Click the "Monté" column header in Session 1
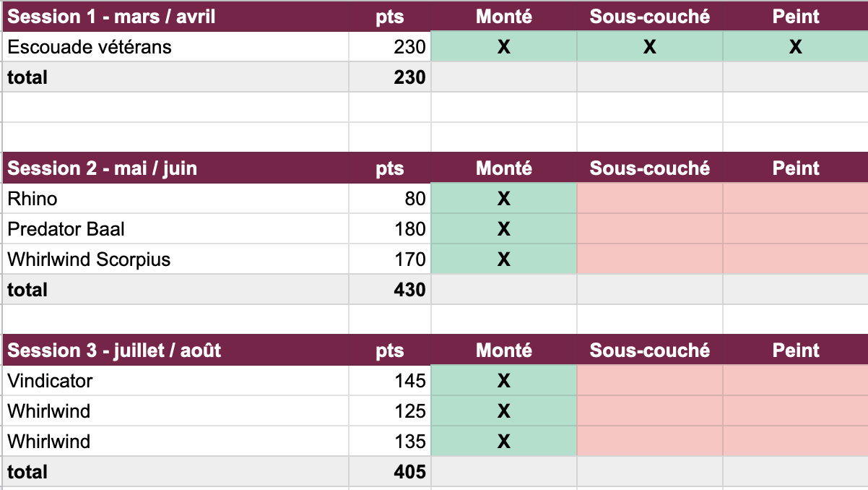This screenshot has height=490, width=868. click(x=504, y=17)
